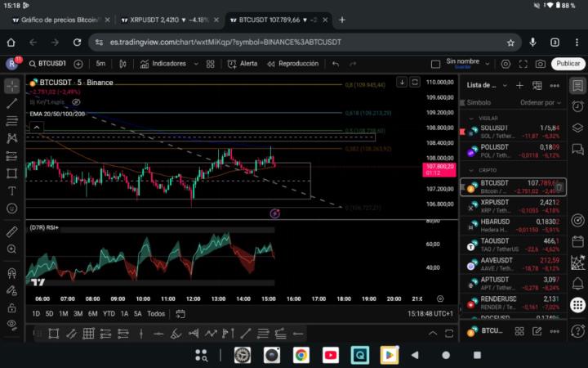
Task: Open the chat panel in right sidebar
Action: (577, 149)
